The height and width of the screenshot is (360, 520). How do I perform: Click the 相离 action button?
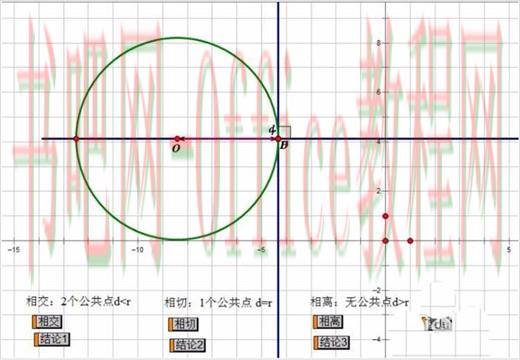pos(328,322)
